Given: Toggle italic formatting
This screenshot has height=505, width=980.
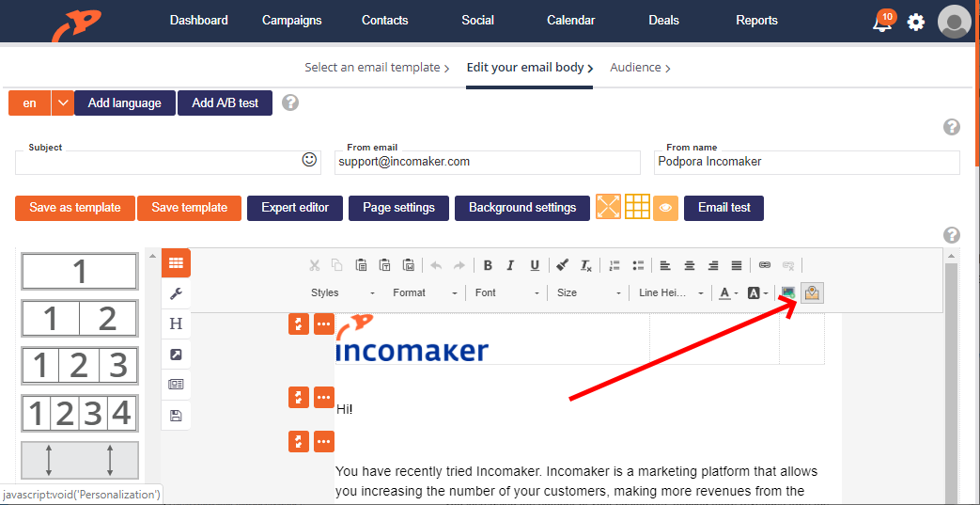Looking at the screenshot, I should click(x=510, y=265).
